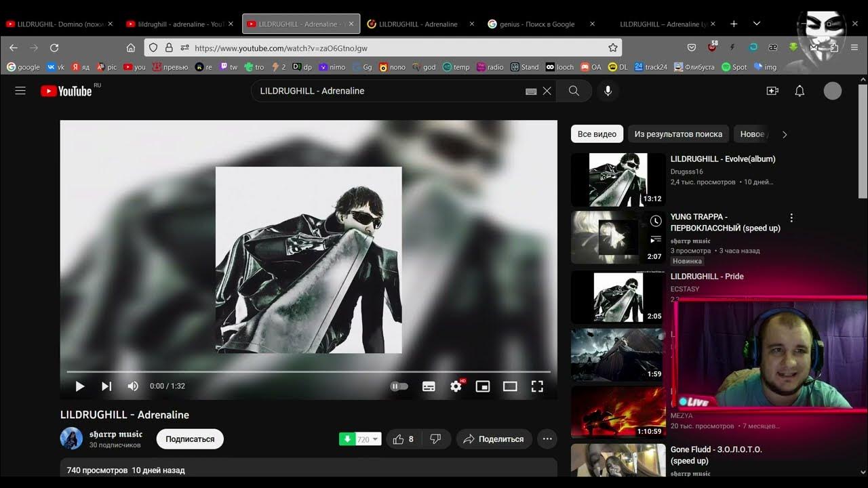
Task: Open the vk bookmark
Action: click(56, 67)
